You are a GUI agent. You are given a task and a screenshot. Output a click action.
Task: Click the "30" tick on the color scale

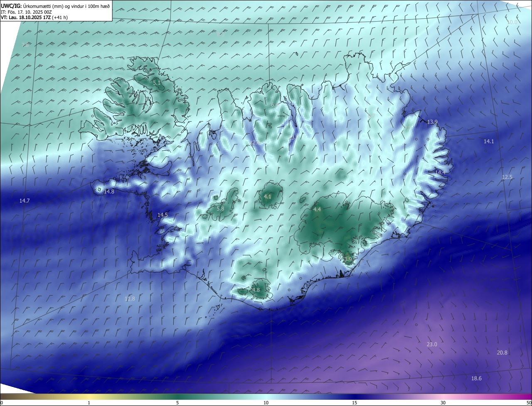tap(443, 403)
